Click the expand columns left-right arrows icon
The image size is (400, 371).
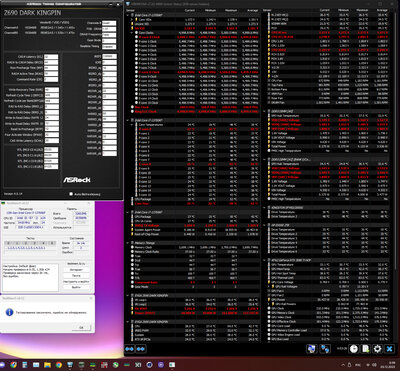pos(130,349)
